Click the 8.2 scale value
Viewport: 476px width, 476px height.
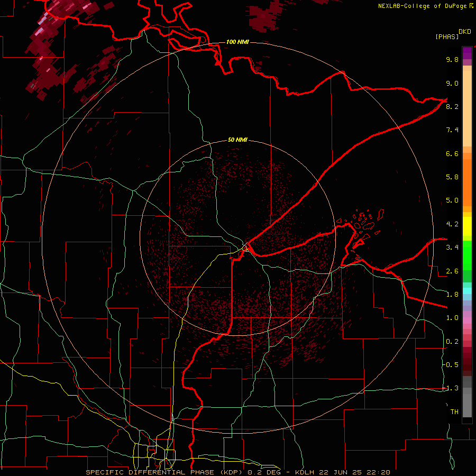click(452, 106)
